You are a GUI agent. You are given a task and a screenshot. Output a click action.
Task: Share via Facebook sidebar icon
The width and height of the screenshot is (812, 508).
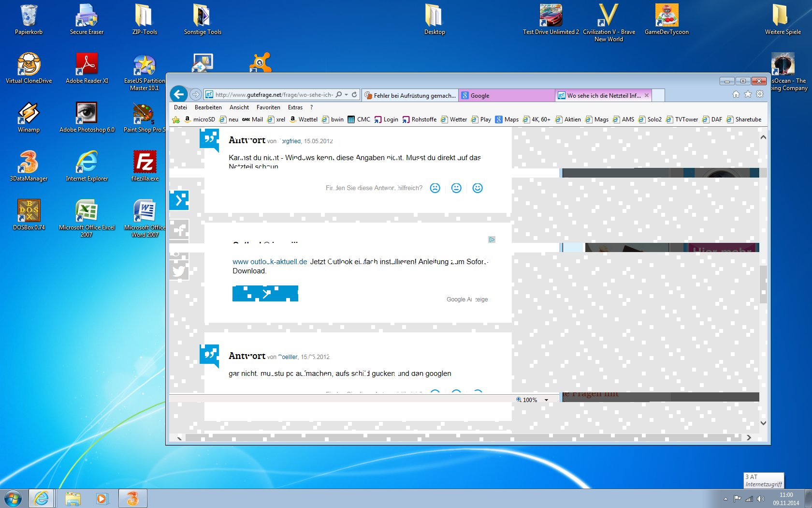[x=179, y=230]
